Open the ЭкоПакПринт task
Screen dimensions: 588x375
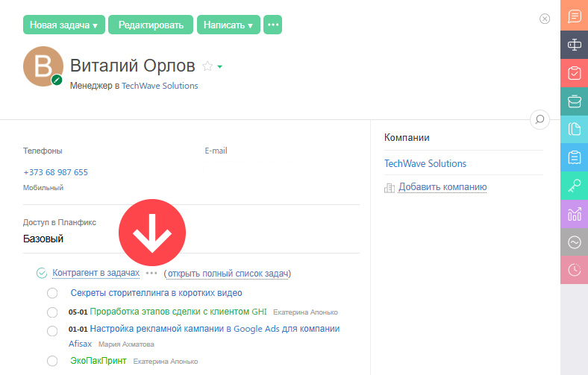98,361
